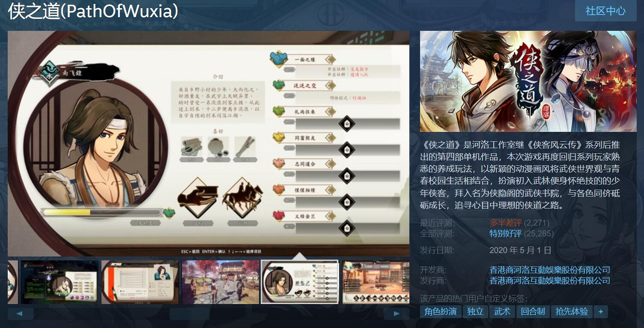Click left arrow of screenshot strip

pos(20,314)
